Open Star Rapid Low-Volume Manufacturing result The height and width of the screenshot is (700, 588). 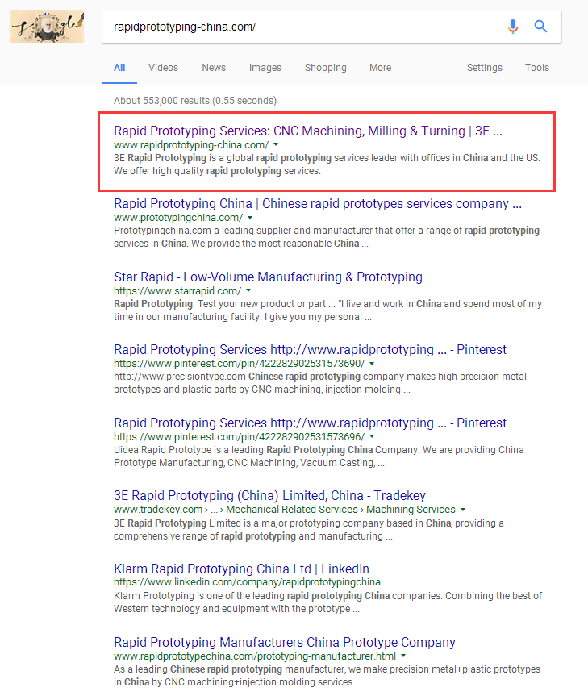click(x=268, y=277)
